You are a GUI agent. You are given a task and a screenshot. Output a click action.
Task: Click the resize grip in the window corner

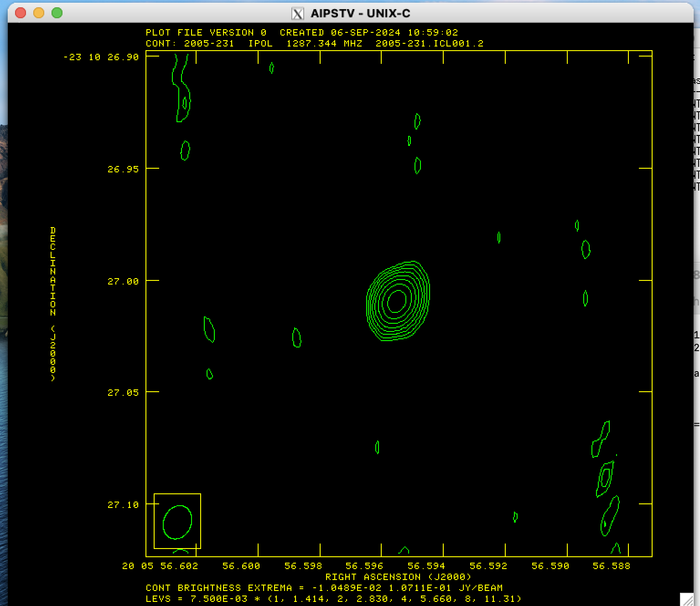[686, 599]
